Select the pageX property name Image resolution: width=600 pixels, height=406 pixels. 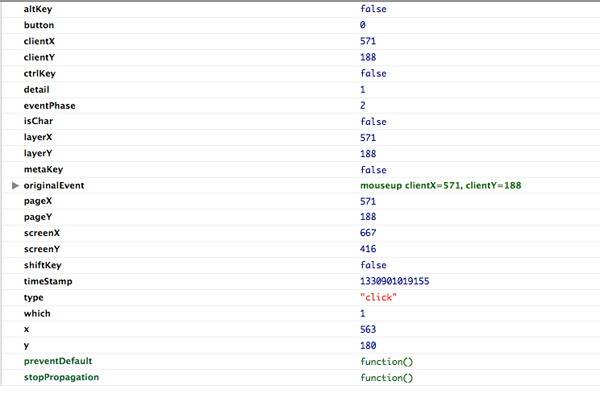point(38,201)
